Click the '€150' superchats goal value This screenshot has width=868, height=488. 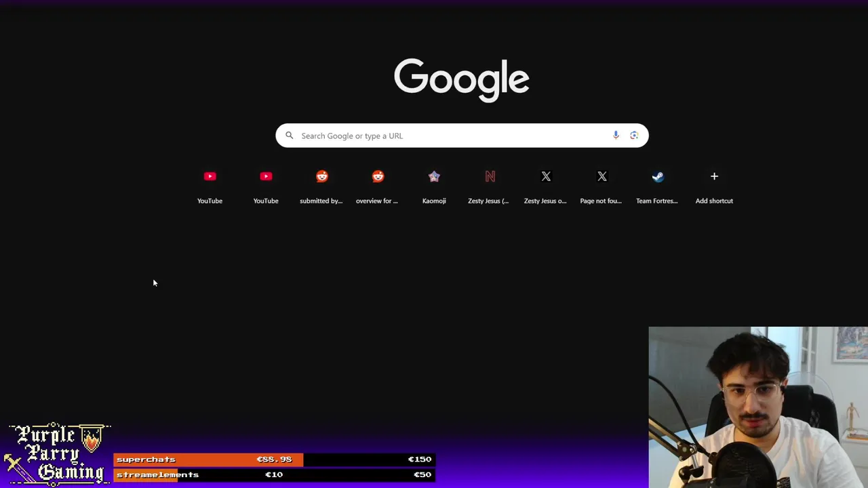(x=420, y=460)
